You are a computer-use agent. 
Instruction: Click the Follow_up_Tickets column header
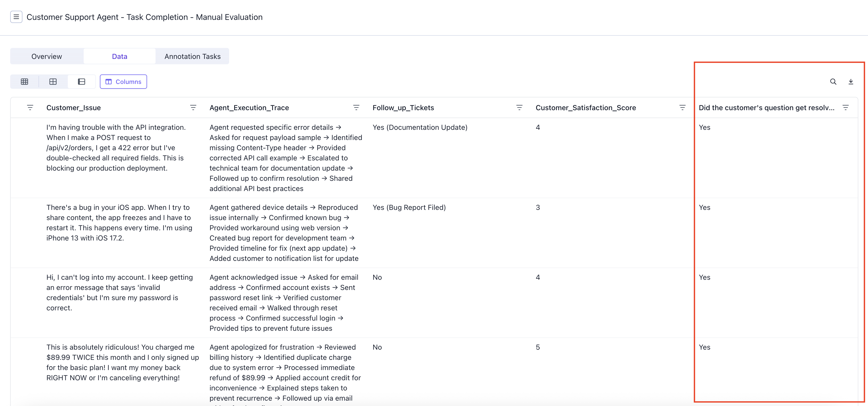tap(403, 108)
